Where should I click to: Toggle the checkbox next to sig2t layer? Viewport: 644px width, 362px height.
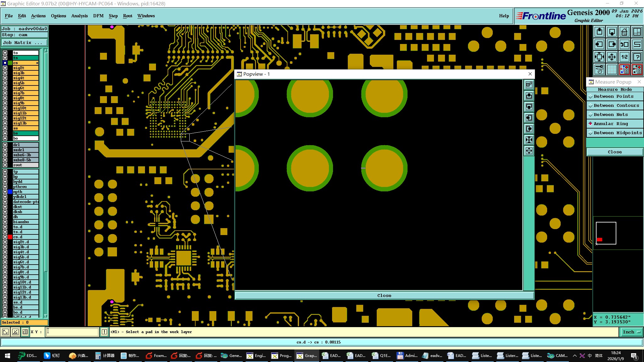click(x=5, y=68)
